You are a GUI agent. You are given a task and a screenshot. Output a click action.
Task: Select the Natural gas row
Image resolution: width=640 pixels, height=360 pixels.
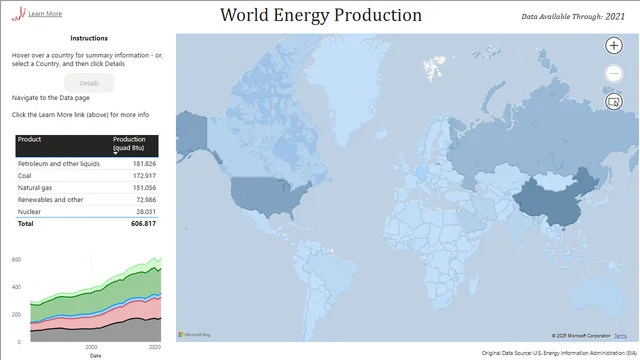click(87, 188)
